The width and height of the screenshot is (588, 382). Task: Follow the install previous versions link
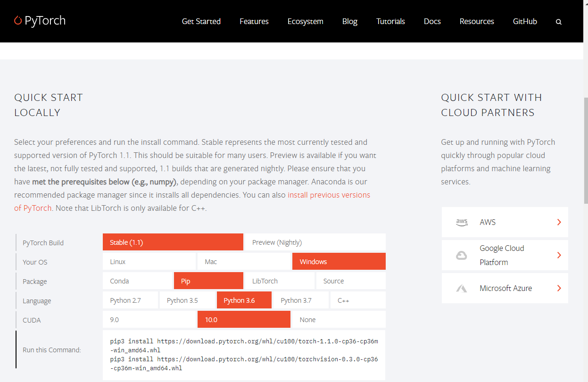[x=329, y=195]
